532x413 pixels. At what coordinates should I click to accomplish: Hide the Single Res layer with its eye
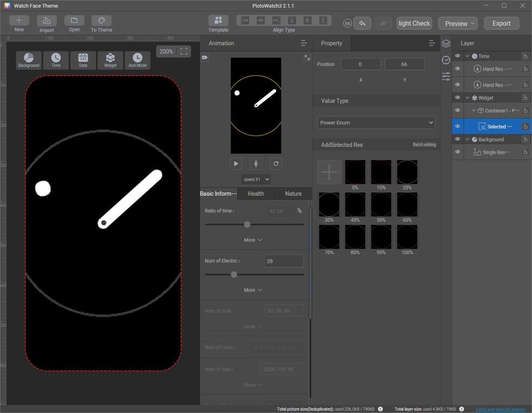(x=458, y=152)
